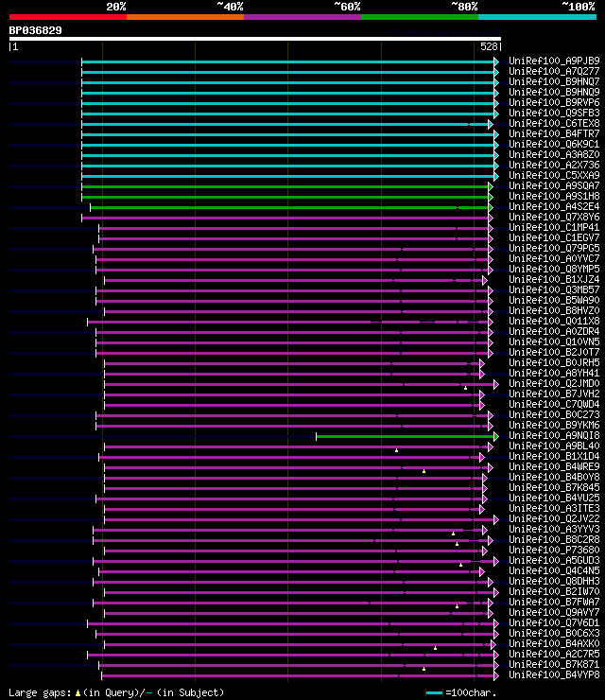This screenshot has height=700, width=605.
Task: Click the UniRef100_Q7V6D1 label
Action: pyautogui.click(x=554, y=622)
